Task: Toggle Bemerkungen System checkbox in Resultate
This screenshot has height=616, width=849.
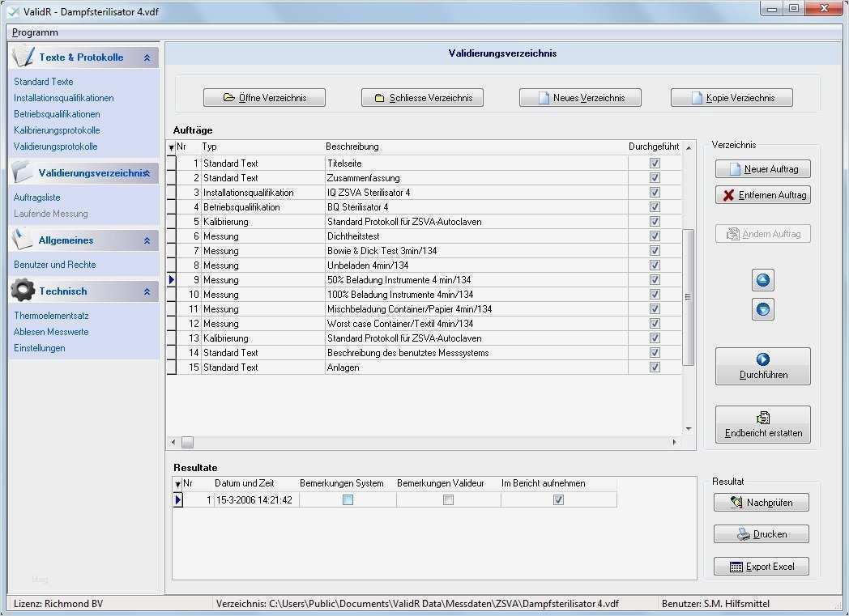Action: coord(348,500)
